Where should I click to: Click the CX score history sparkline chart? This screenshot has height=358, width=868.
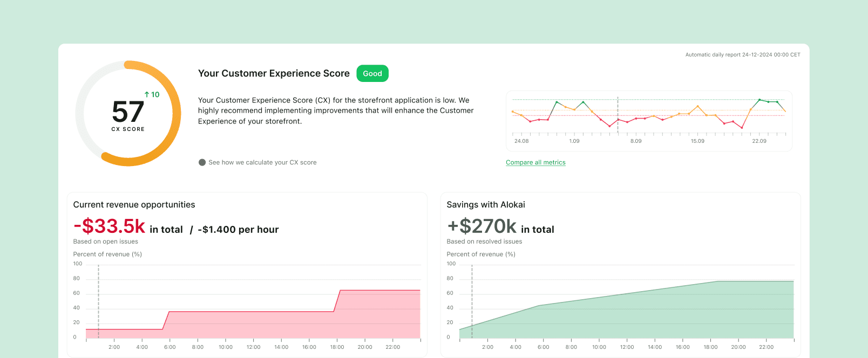coord(649,121)
